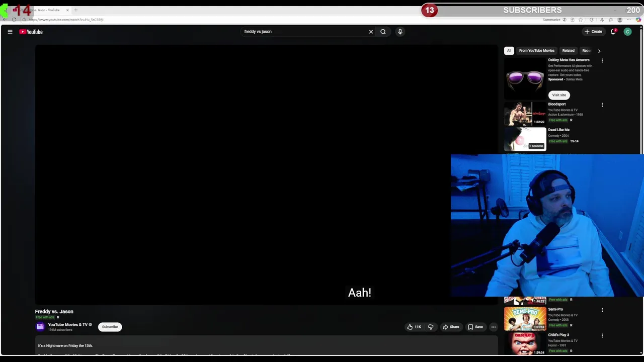The width and height of the screenshot is (644, 362).
Task: Open options menu for Semi-Pro
Action: point(602,310)
